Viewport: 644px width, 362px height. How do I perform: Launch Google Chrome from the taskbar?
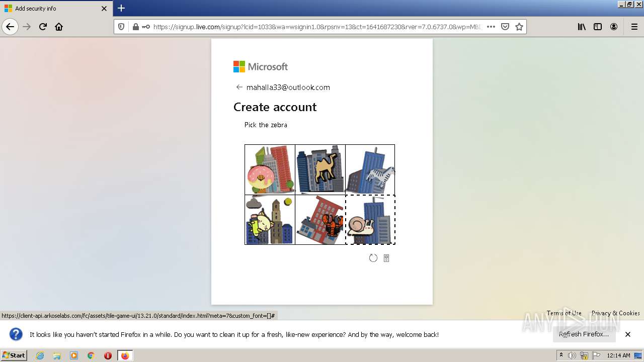click(x=91, y=355)
